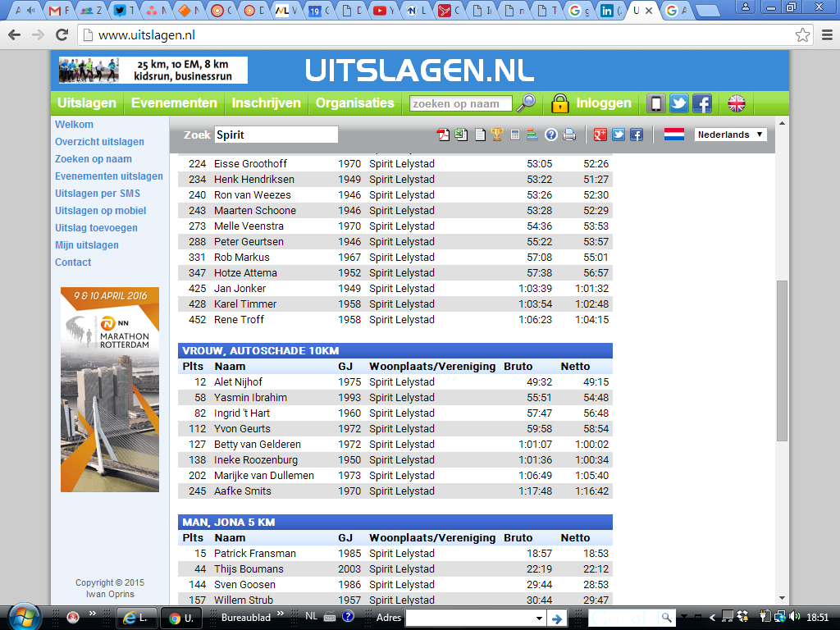840x630 pixels.
Task: Open the Organisaties menu
Action: coord(354,103)
